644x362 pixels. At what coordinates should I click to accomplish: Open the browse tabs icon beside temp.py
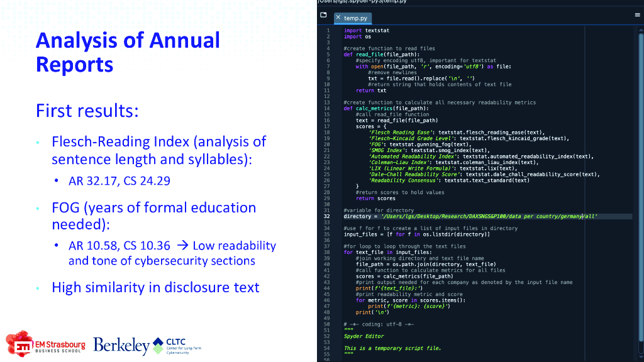click(x=324, y=15)
